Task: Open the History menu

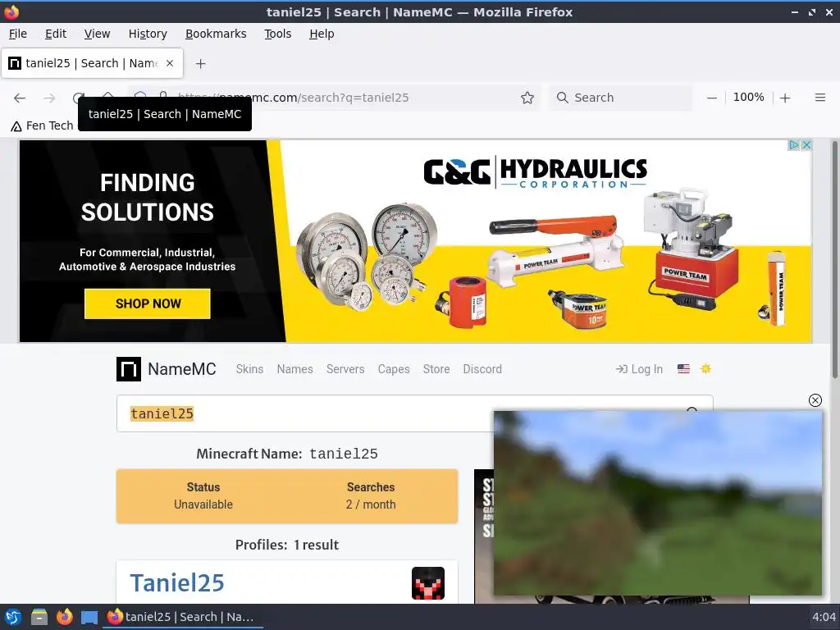Action: pos(148,34)
